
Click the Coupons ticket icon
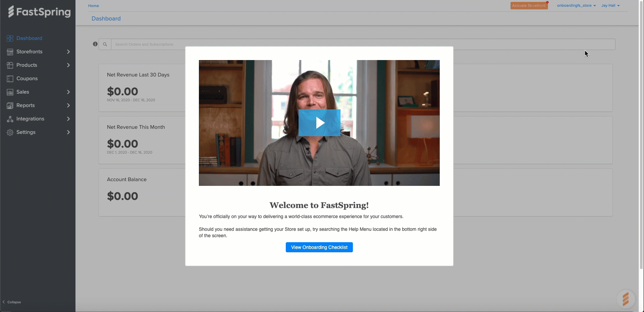tap(10, 79)
